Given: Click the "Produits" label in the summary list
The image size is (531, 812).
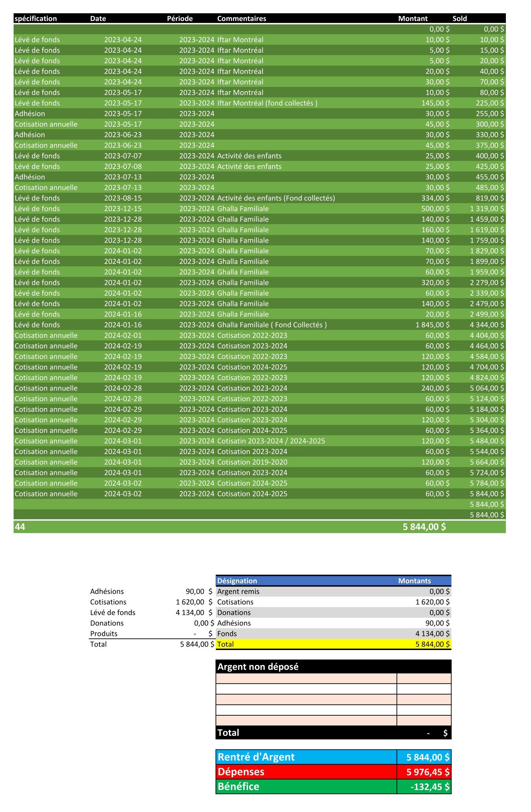Looking at the screenshot, I should (x=104, y=634).
